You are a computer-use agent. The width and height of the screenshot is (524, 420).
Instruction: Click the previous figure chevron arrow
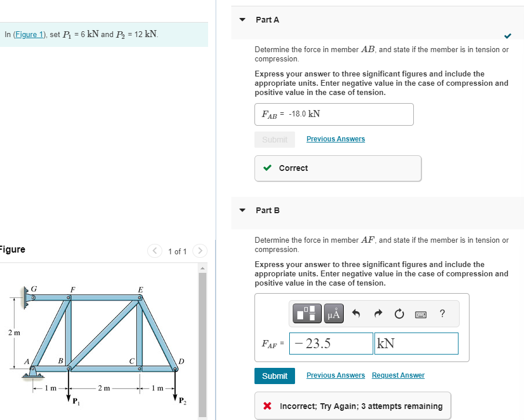pos(155,251)
